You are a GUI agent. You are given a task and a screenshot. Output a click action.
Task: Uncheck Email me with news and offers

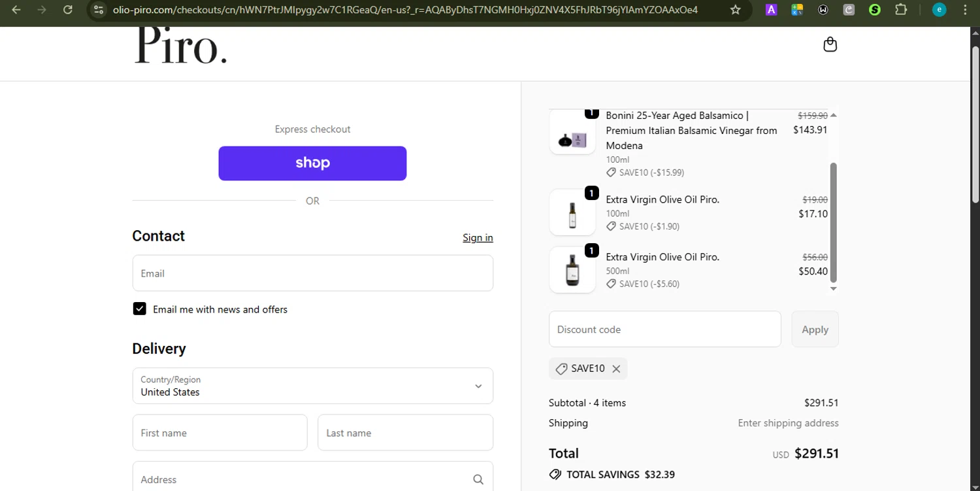(x=139, y=309)
